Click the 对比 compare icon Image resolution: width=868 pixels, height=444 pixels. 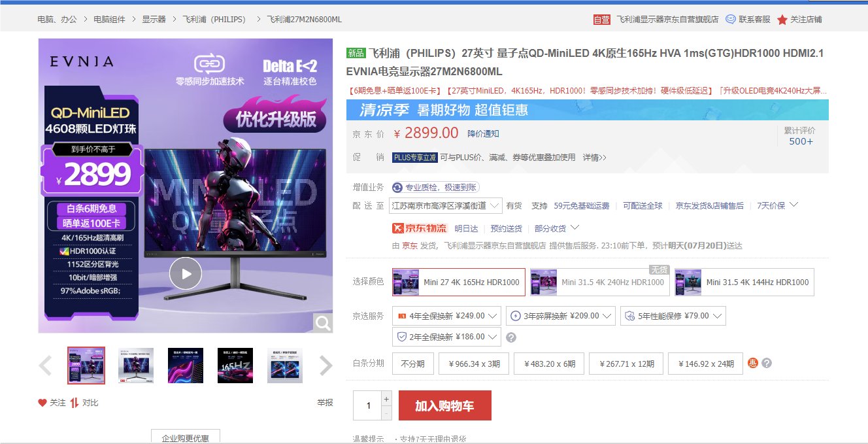tap(75, 403)
